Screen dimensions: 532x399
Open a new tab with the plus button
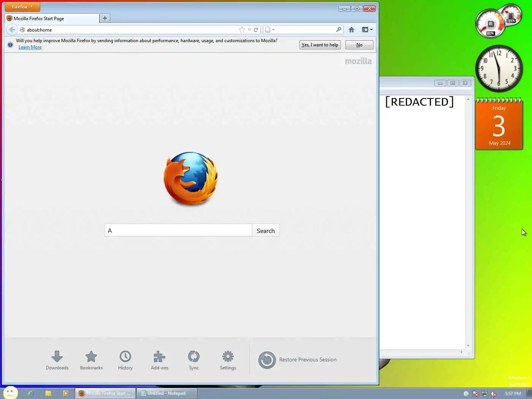pyautogui.click(x=105, y=18)
